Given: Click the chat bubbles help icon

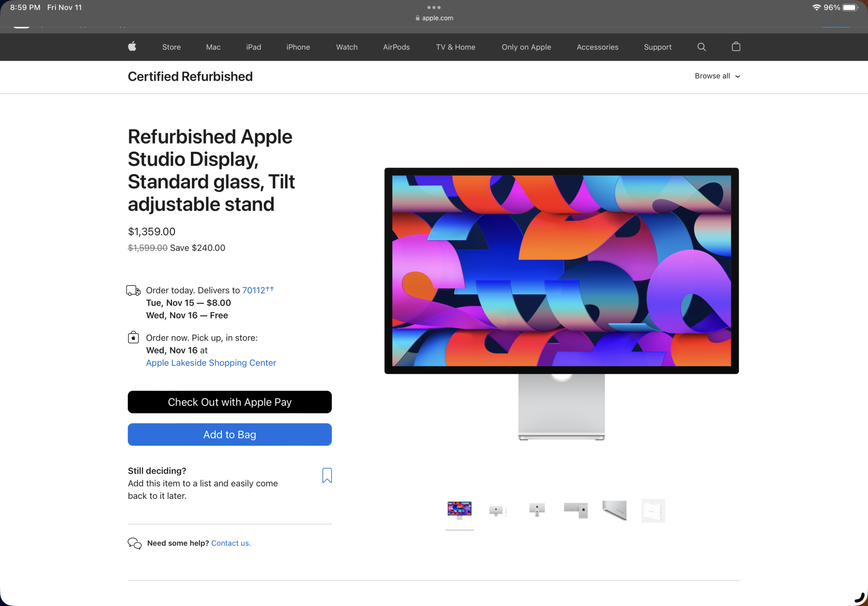Looking at the screenshot, I should (135, 543).
